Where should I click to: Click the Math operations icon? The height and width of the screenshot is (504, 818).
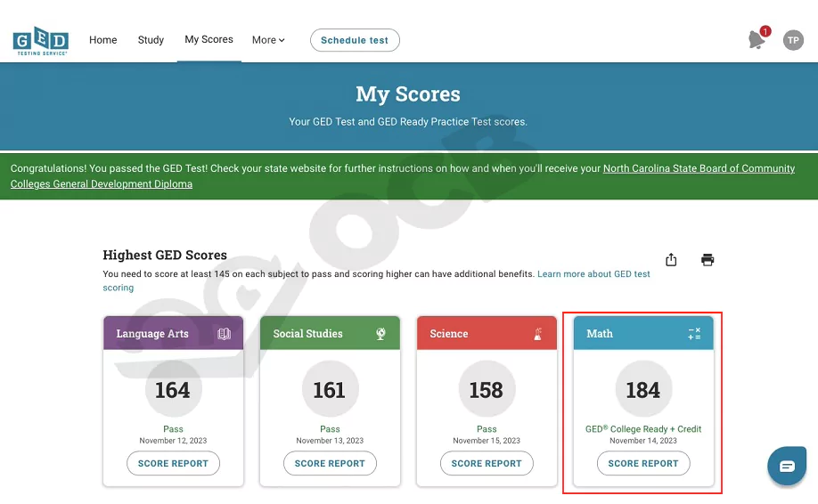tap(694, 334)
